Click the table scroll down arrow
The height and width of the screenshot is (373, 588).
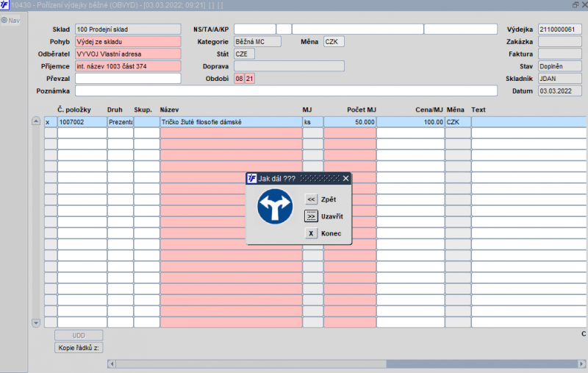tap(36, 323)
